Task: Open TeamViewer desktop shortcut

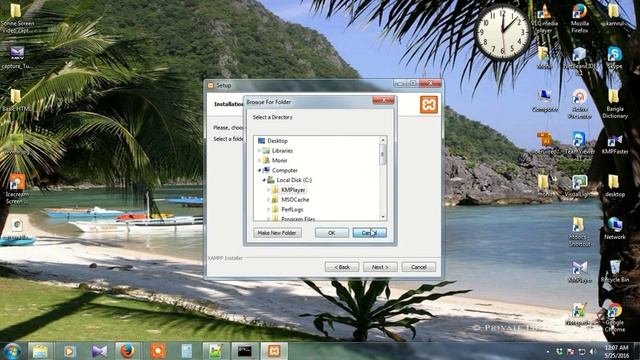Action: [x=580, y=144]
